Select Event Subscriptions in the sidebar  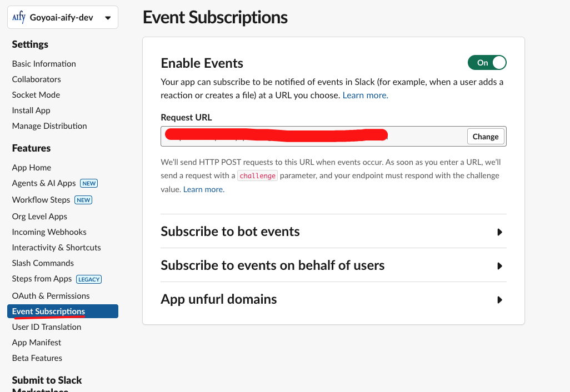pos(63,311)
